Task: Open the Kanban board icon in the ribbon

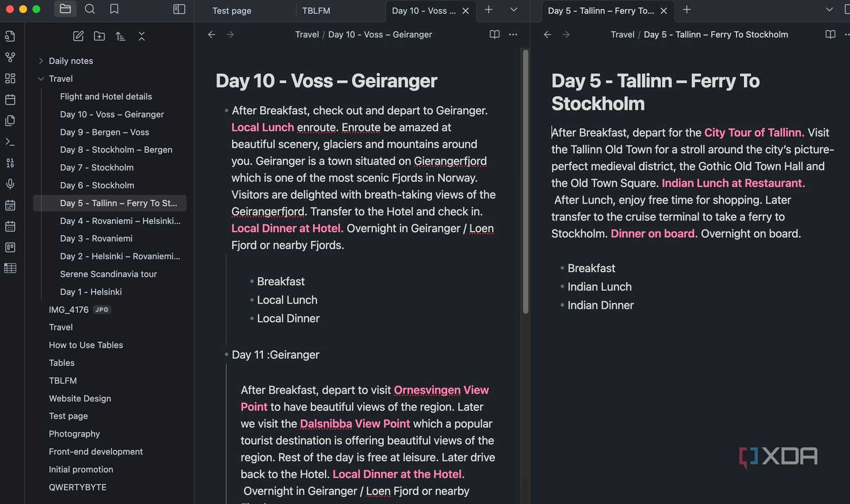Action: [10, 247]
